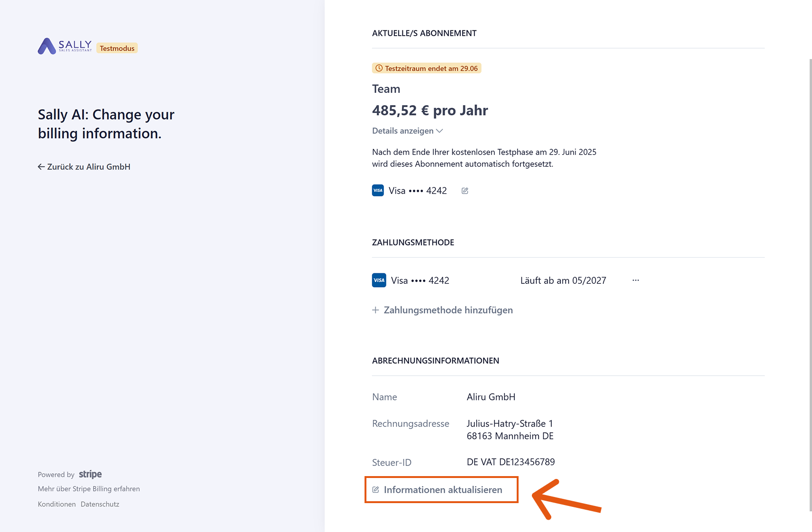Click the address Julius-Hatry-Straße 1
The width and height of the screenshot is (812, 532).
pyautogui.click(x=510, y=424)
